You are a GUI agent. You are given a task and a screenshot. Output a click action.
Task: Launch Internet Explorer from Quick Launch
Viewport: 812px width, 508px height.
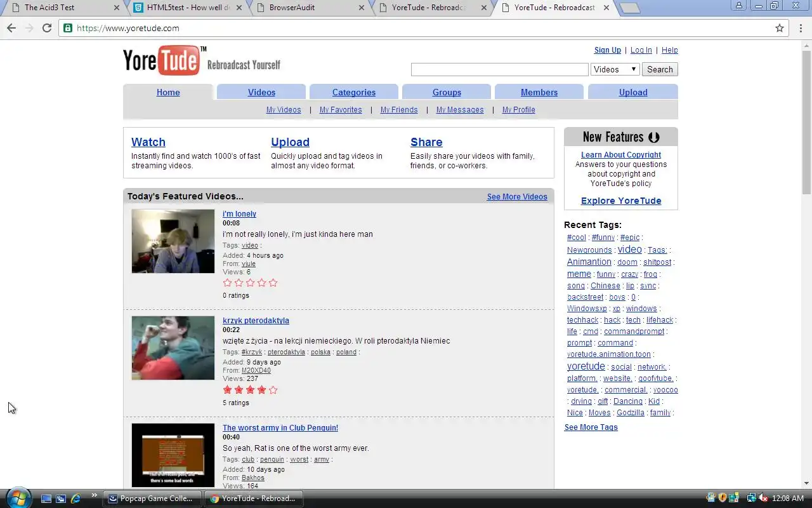point(75,498)
